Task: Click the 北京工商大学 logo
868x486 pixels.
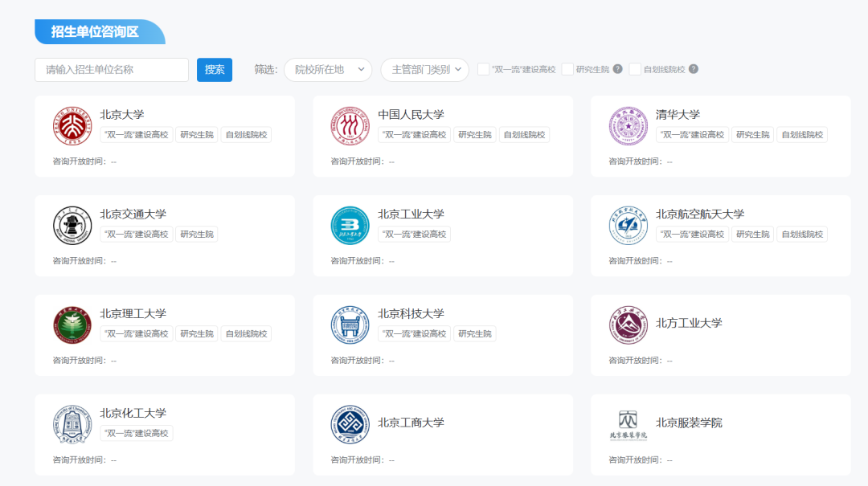Action: [x=350, y=425]
